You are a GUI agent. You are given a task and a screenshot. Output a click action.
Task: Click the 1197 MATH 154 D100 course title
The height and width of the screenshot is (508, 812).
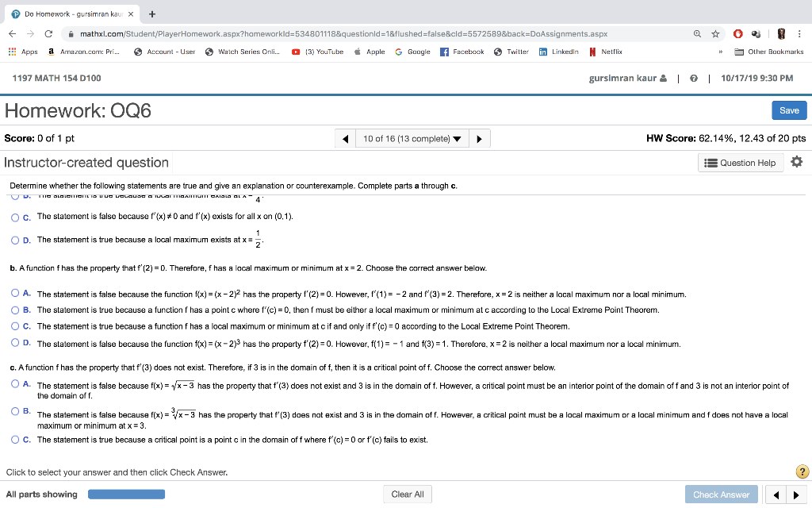point(56,79)
